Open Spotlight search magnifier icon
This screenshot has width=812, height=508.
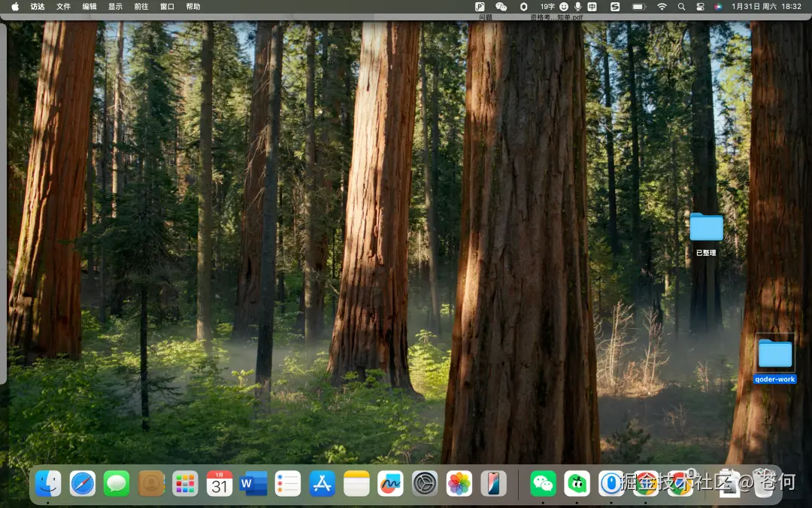[x=681, y=6]
